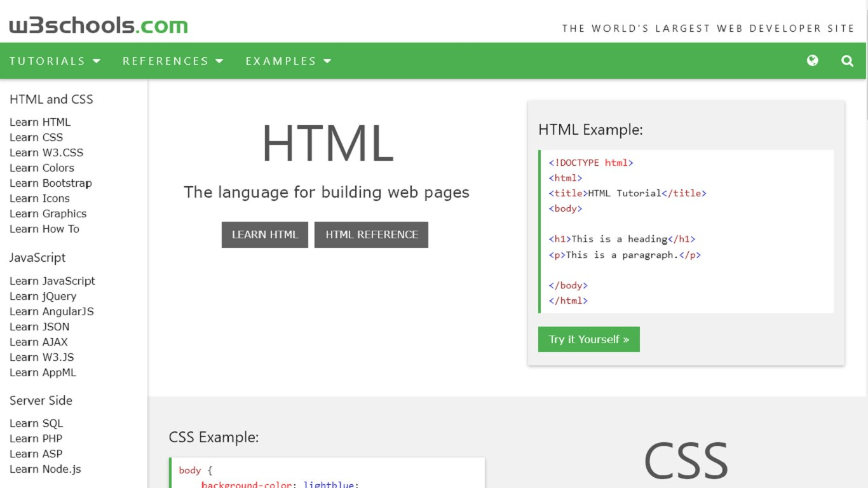Open Learn jQuery tutorial

point(43,296)
